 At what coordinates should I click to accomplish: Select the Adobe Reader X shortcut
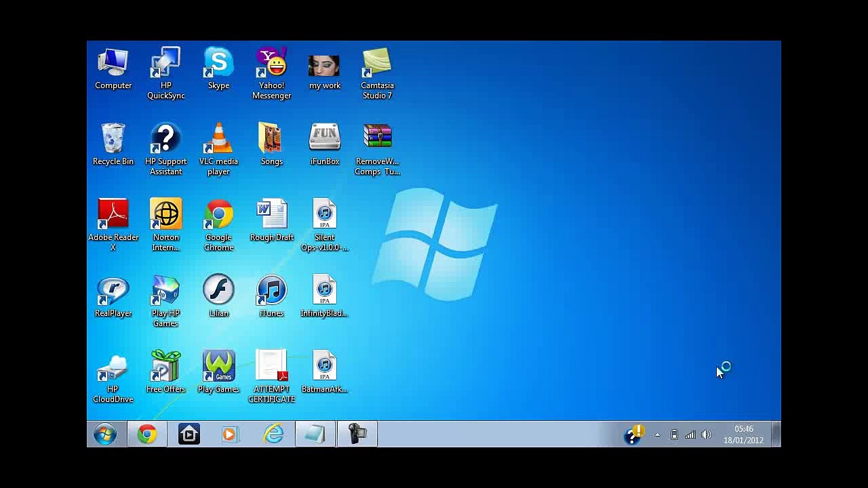pyautogui.click(x=113, y=225)
